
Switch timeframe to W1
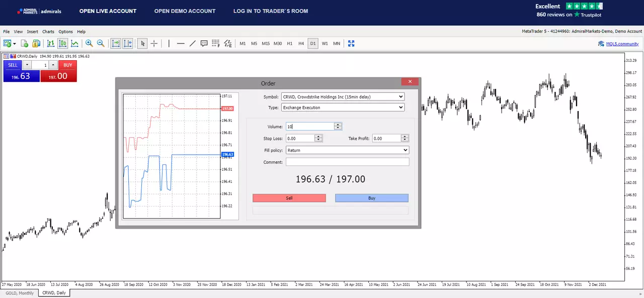pyautogui.click(x=325, y=44)
